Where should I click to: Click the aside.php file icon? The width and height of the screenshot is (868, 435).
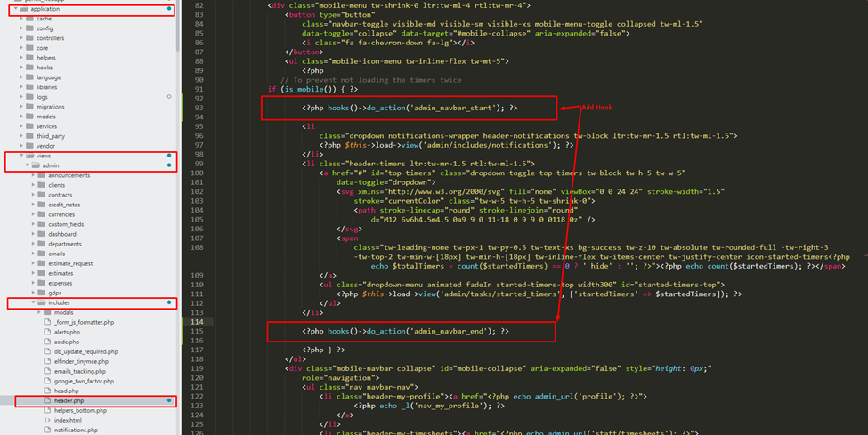click(47, 342)
